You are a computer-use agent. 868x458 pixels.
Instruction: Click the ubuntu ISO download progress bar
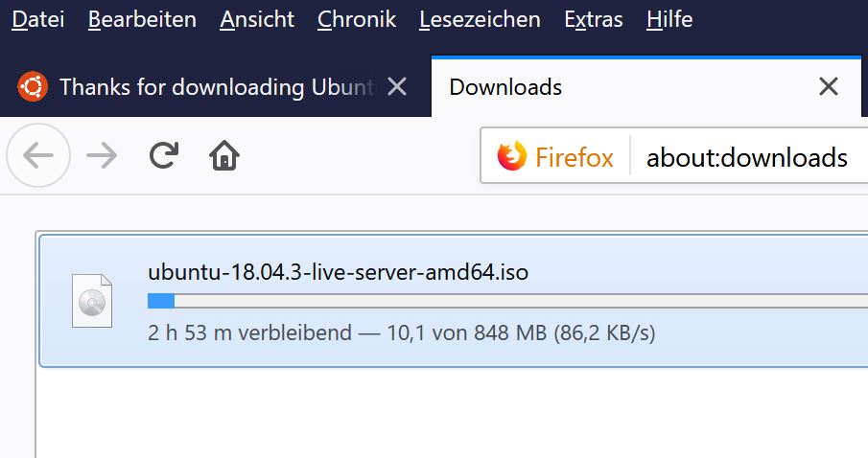tap(507, 301)
